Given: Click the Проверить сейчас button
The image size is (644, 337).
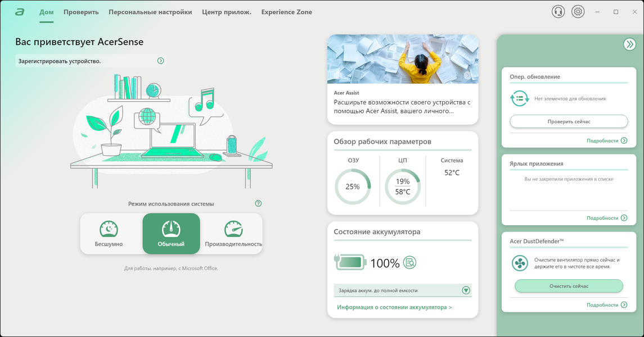Looking at the screenshot, I should coord(569,121).
